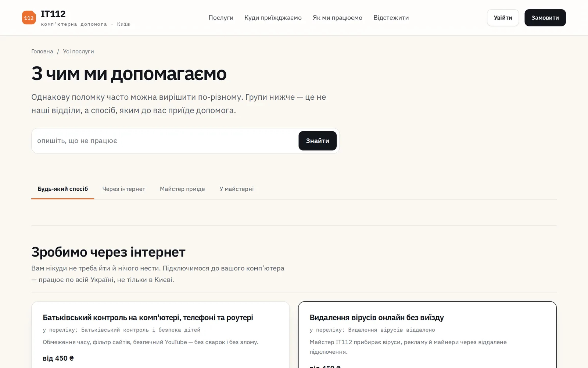The height and width of the screenshot is (368, 588).
Task: Click 'у переліку: Батьківський контроль і безпека дітей'
Action: (122, 330)
